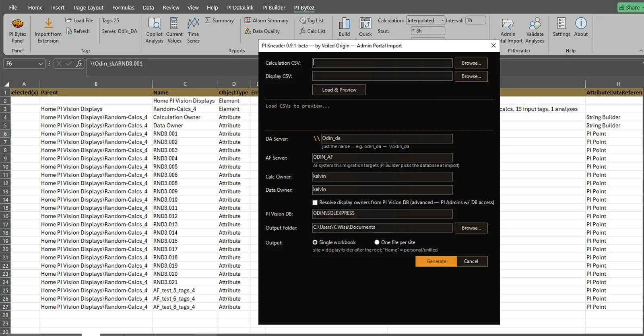Click the formula bar text
The width and height of the screenshot is (644, 336).
116,64
